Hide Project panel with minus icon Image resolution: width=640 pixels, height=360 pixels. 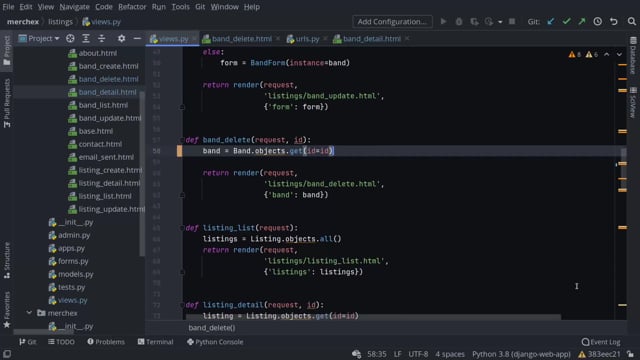pos(137,38)
